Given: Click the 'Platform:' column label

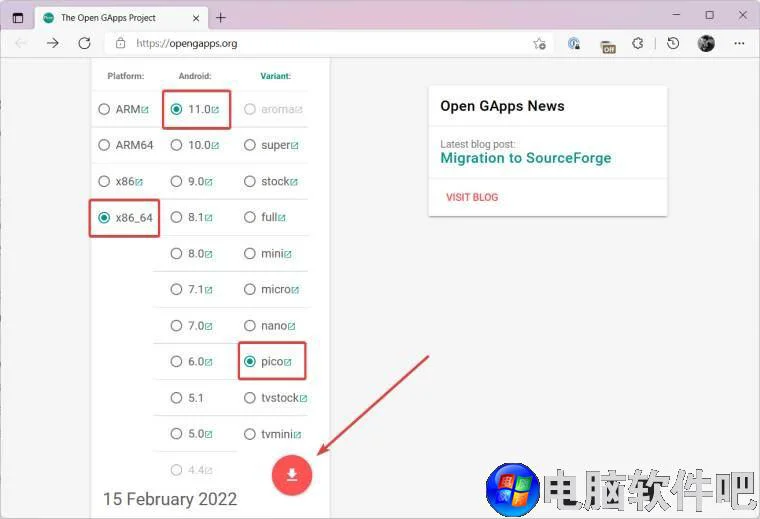Looking at the screenshot, I should 126,76.
